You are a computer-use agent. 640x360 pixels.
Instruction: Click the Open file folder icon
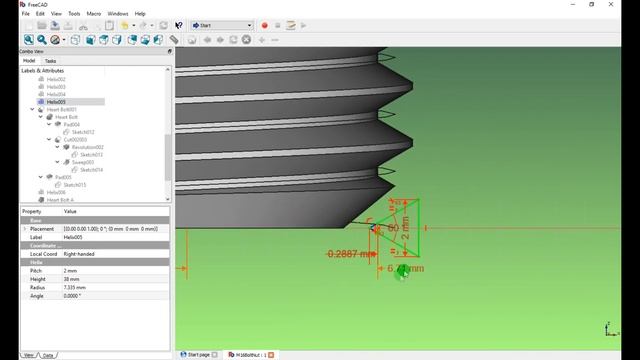click(42, 25)
